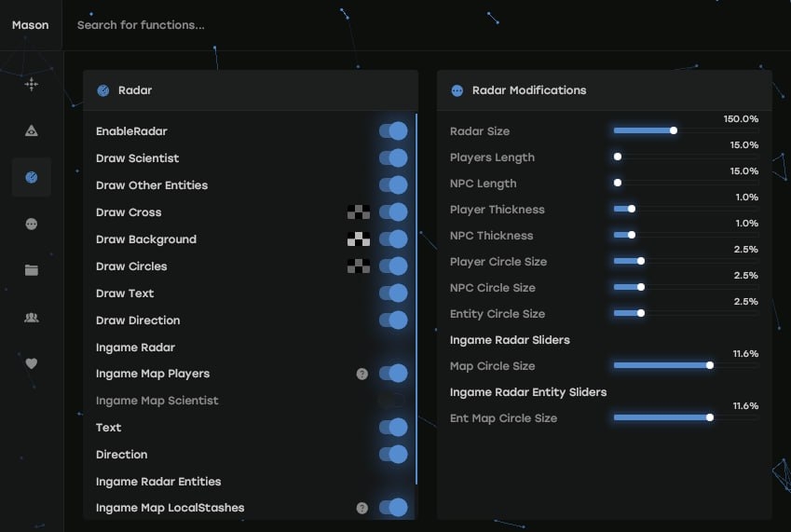Click help icon next to Ingame Map Players
The width and height of the screenshot is (791, 532).
tap(362, 374)
